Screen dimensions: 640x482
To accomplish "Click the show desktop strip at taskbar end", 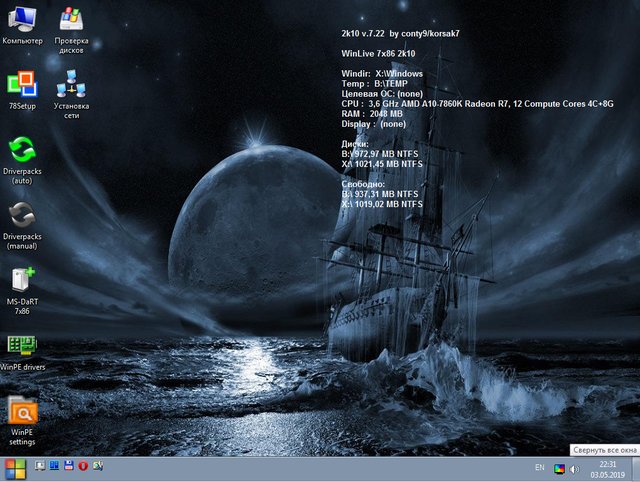I will [635, 469].
